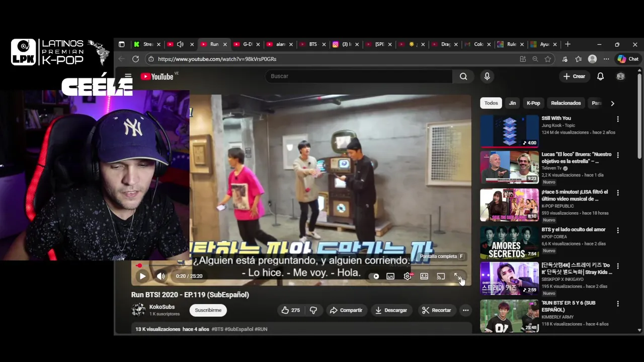Switch to the G-D browser tab
This screenshot has height=362, width=644.
(247, 44)
